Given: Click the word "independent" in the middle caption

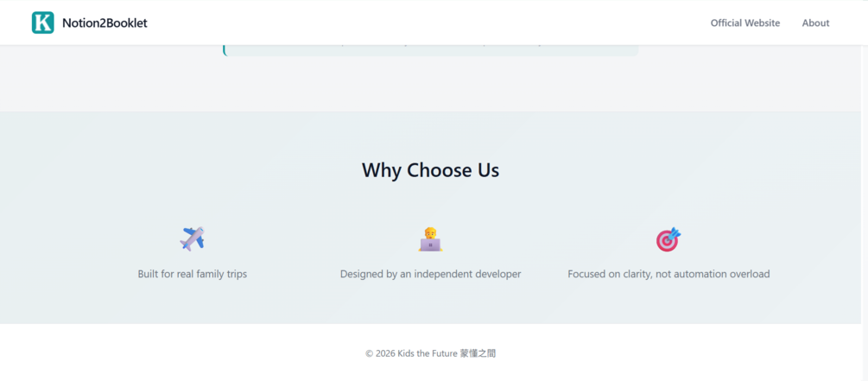Looking at the screenshot, I should pos(444,274).
